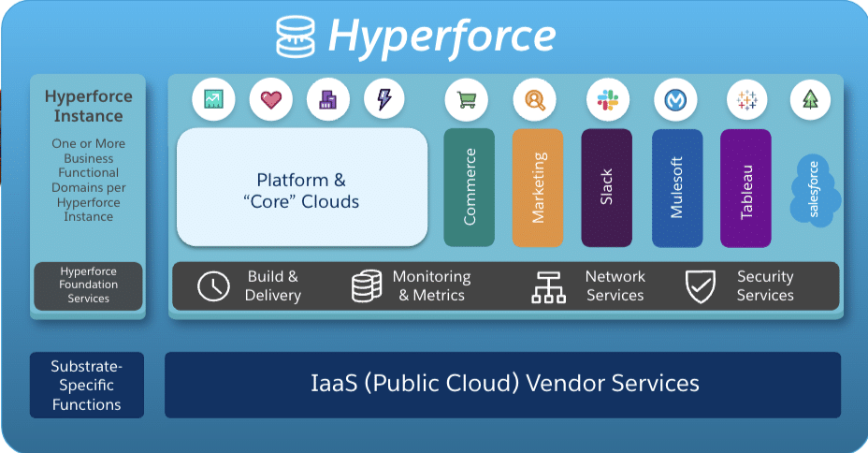Click the green tree icon
This screenshot has width=868, height=453.
pyautogui.click(x=810, y=99)
